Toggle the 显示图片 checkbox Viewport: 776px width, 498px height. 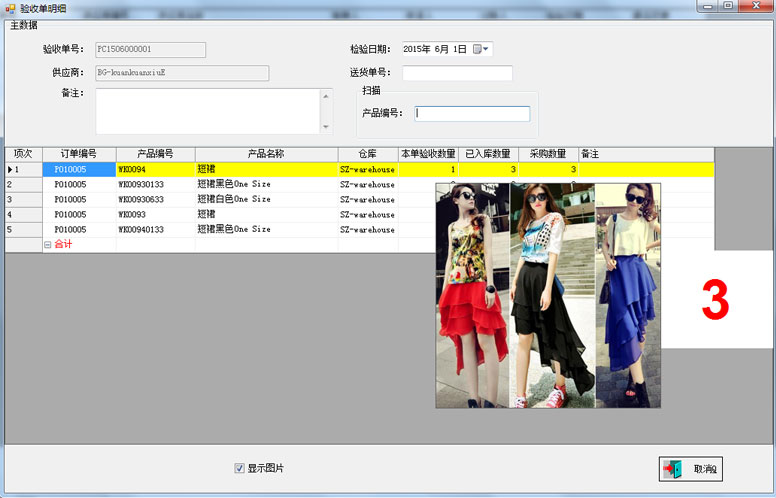pos(239,468)
